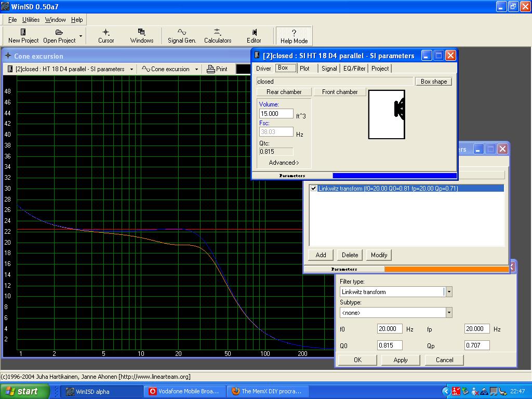The height and width of the screenshot is (399, 532).
Task: Expand hidden system tray icons arrow
Action: point(446,392)
